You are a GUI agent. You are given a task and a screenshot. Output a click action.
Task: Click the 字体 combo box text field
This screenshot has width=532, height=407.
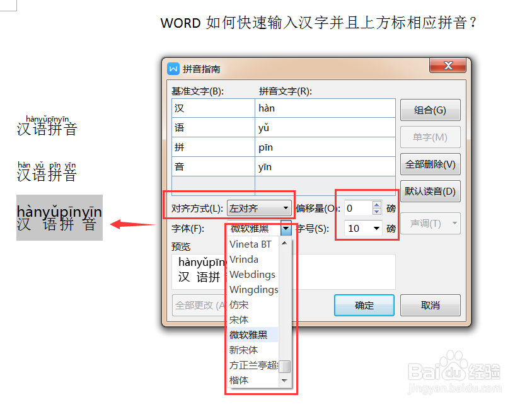(254, 229)
